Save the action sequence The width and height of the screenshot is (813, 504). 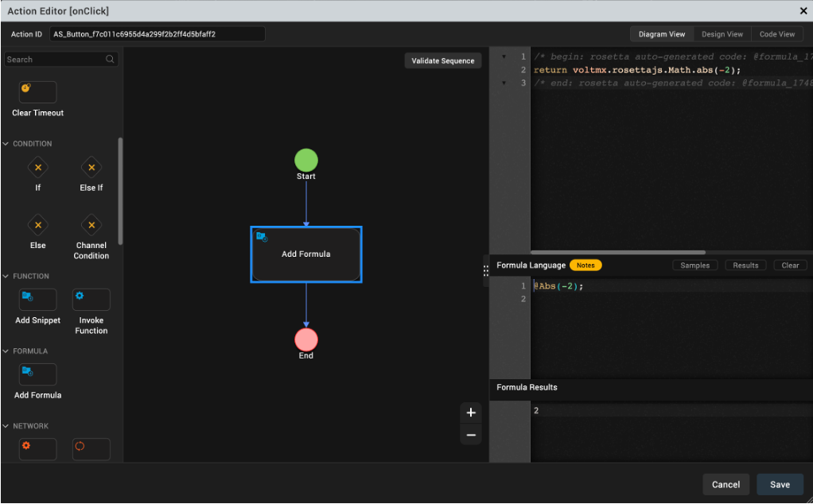coord(780,485)
